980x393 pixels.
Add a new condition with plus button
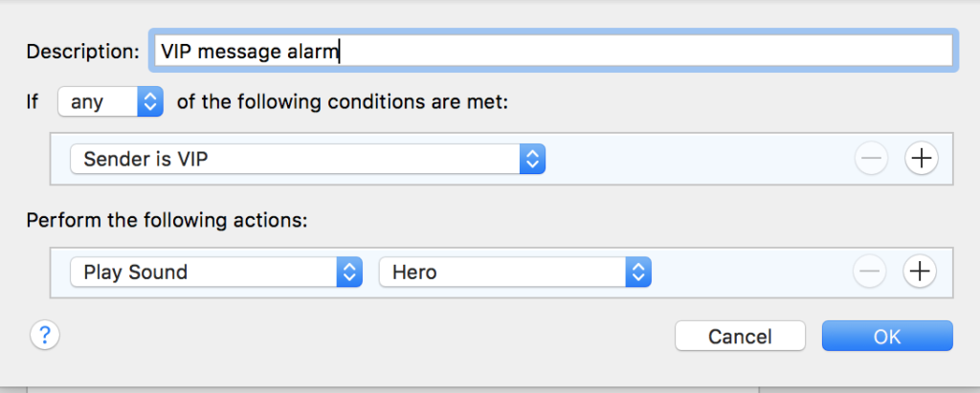(921, 159)
